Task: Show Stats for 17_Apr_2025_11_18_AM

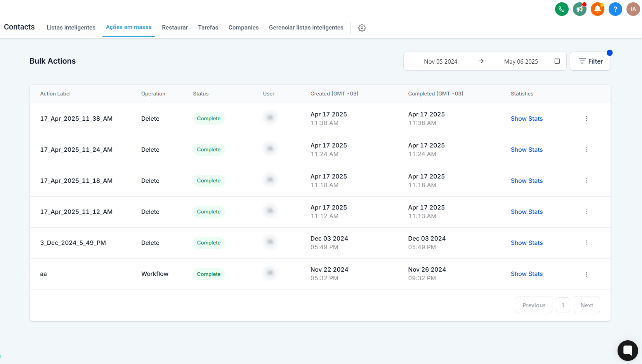Action: tap(527, 181)
